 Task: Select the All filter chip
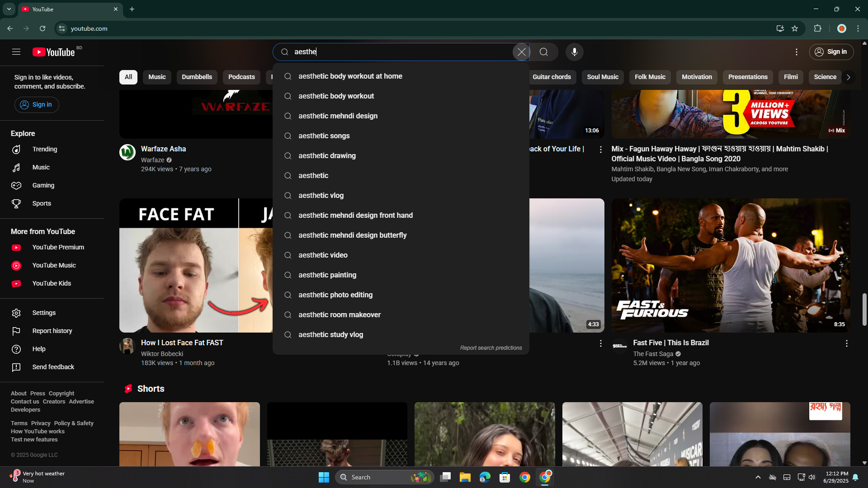128,77
